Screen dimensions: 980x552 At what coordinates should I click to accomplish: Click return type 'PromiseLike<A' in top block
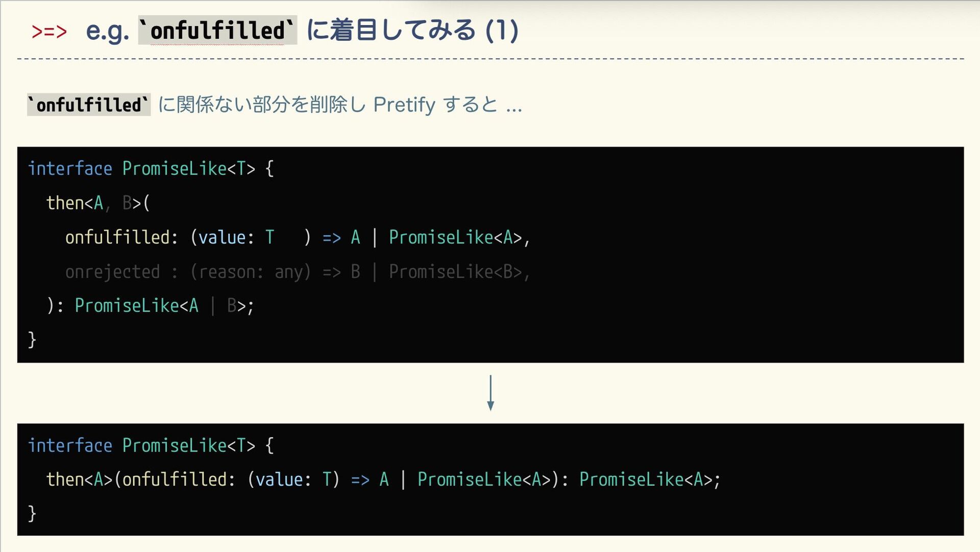point(136,306)
